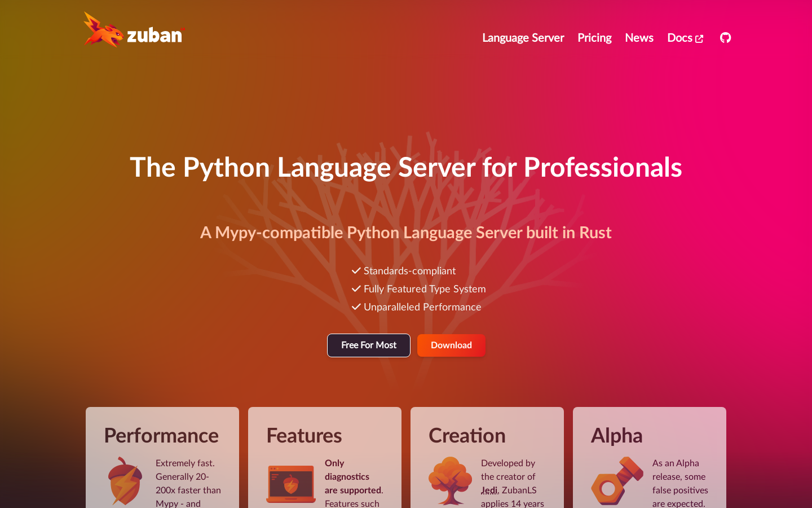Click the checkmark beside Unparalleled Performance

[356, 307]
